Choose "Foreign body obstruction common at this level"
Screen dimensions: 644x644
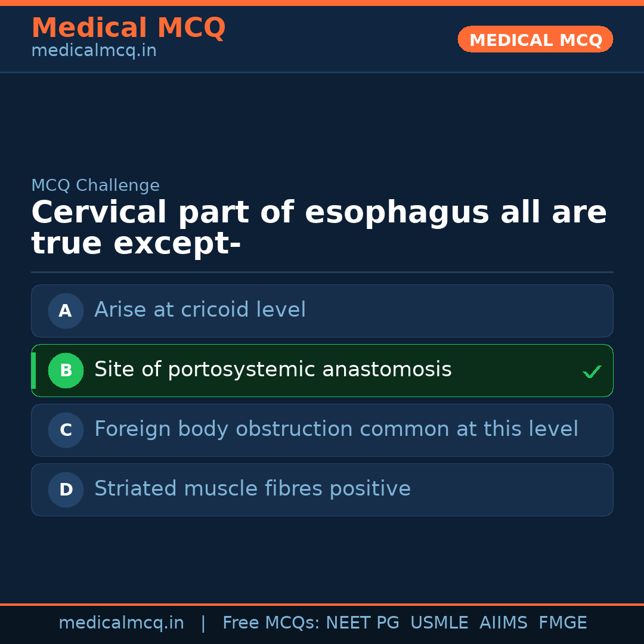[336, 429]
